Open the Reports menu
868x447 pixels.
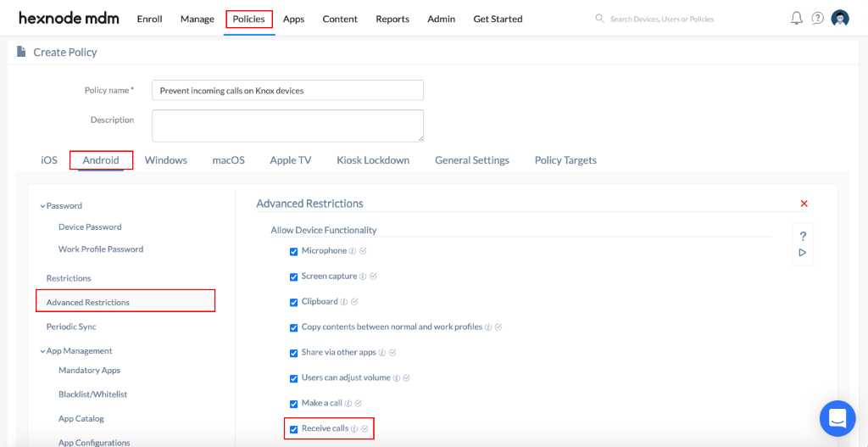pyautogui.click(x=392, y=19)
